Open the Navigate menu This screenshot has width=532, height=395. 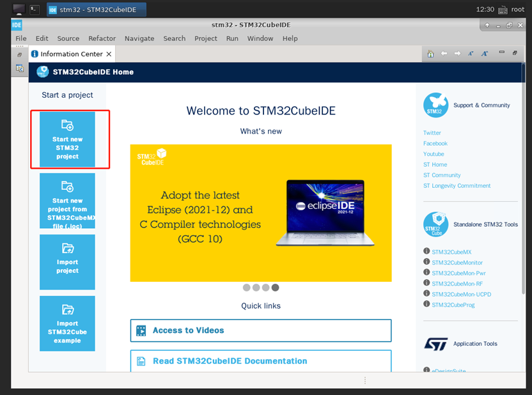[x=139, y=38]
